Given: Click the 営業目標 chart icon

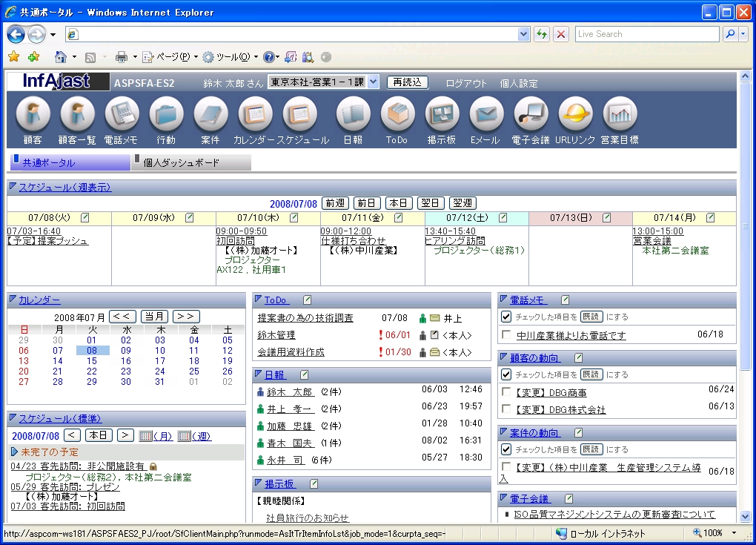Looking at the screenshot, I should click(x=620, y=115).
